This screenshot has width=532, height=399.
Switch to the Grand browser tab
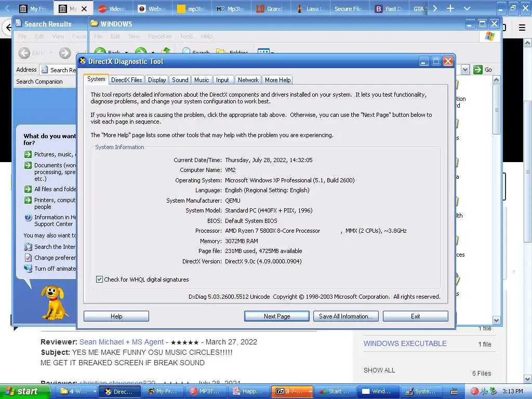coord(270,9)
